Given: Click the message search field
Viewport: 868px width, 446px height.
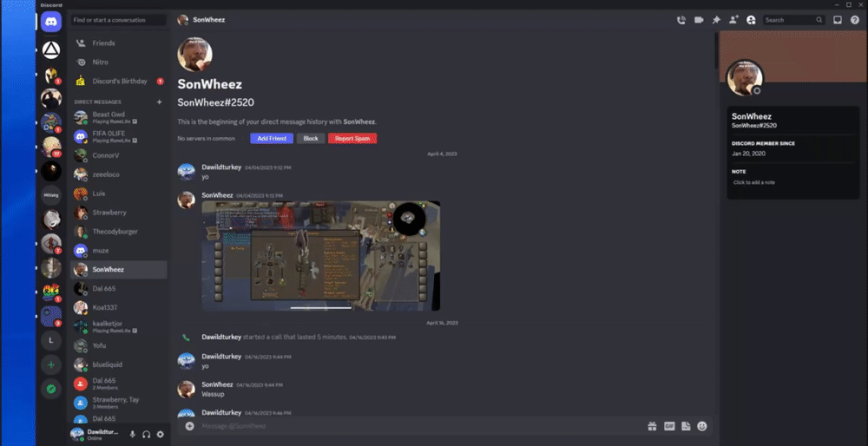Looking at the screenshot, I should pos(794,20).
